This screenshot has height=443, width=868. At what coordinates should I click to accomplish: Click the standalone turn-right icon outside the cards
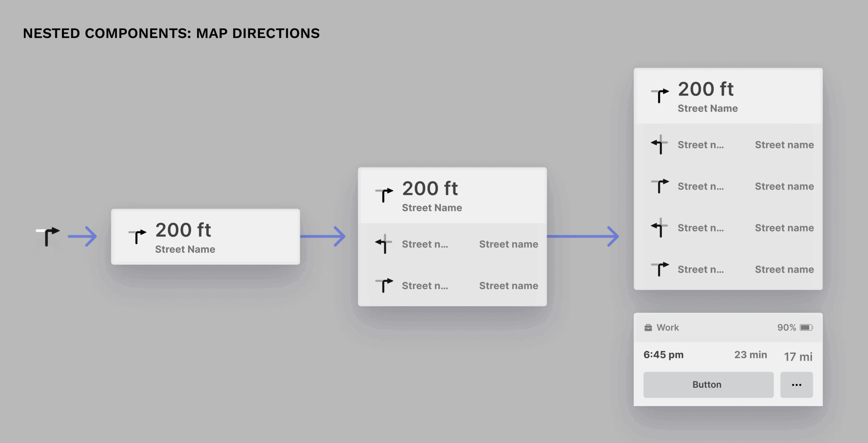48,236
